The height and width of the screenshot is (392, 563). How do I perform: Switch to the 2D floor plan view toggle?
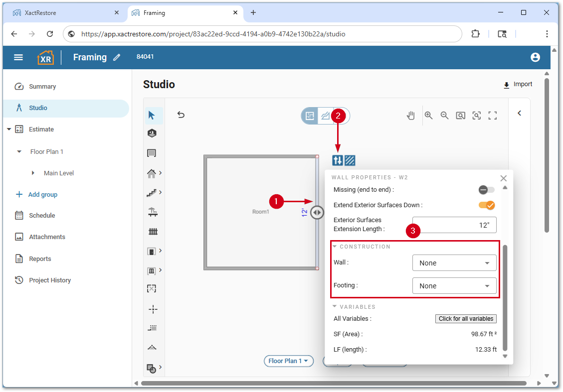(x=310, y=116)
